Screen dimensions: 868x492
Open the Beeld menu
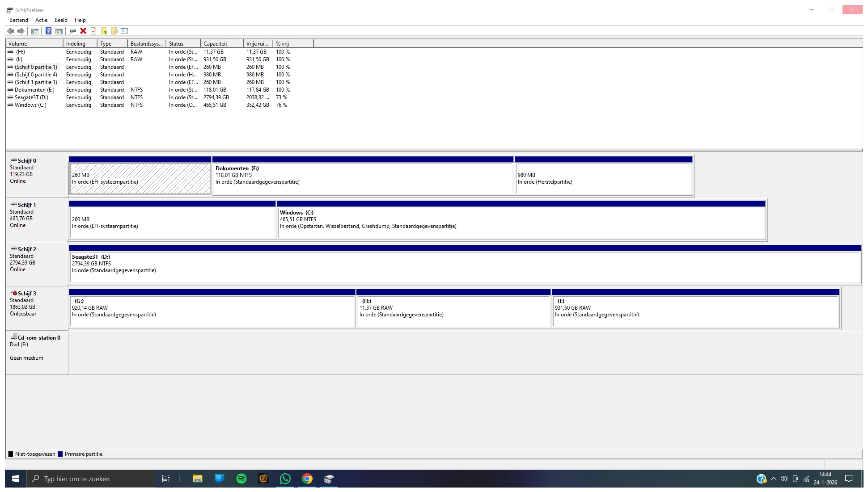(x=61, y=20)
